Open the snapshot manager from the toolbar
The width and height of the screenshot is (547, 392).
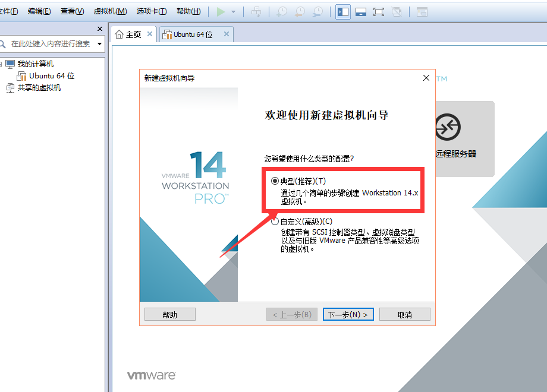pyautogui.click(x=319, y=12)
